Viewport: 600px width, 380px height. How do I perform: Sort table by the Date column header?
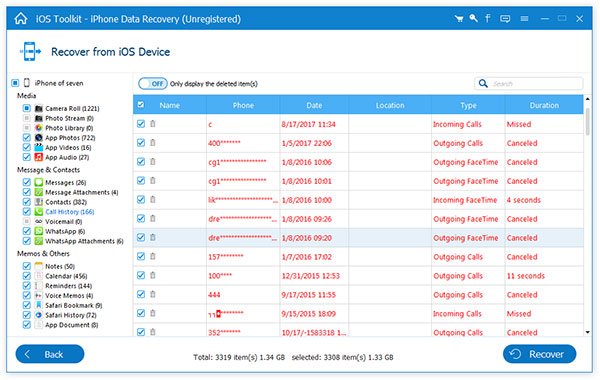click(314, 105)
